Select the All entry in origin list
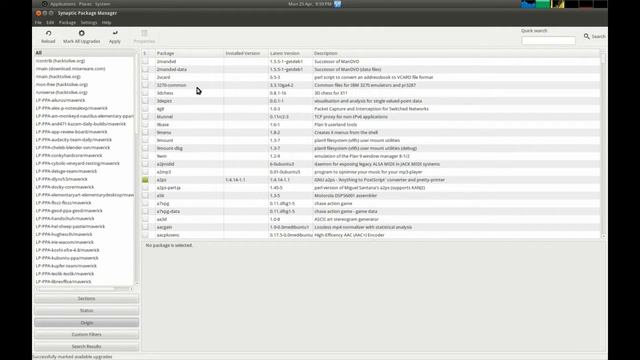This screenshot has height=360, width=640. point(84,53)
